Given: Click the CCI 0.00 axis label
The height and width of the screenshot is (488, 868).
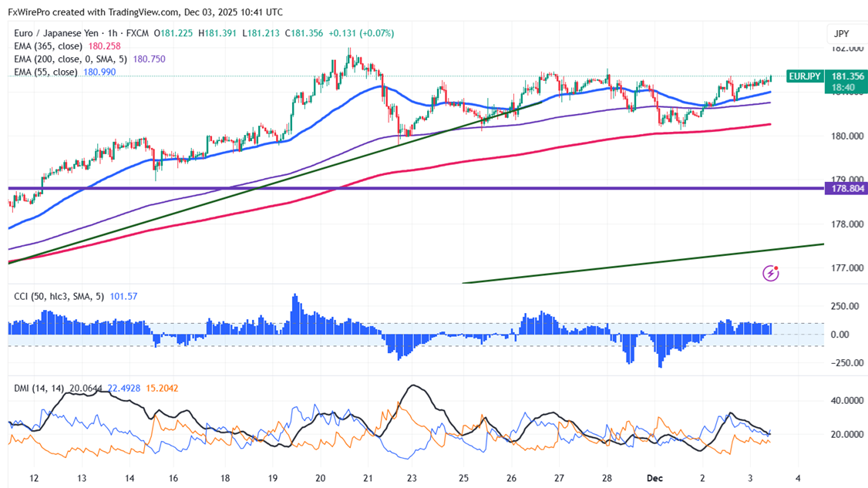Looking at the screenshot, I should coord(840,335).
